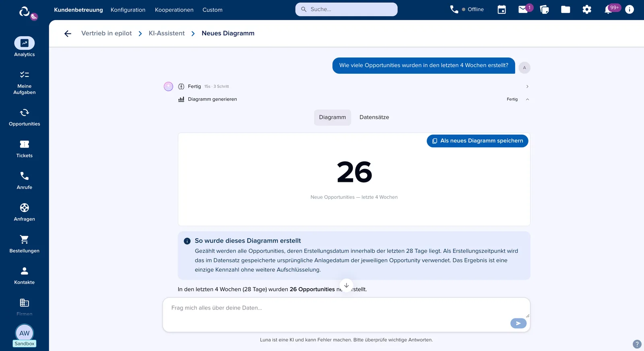
Task: Open Firmen companies section
Action: tap(25, 307)
